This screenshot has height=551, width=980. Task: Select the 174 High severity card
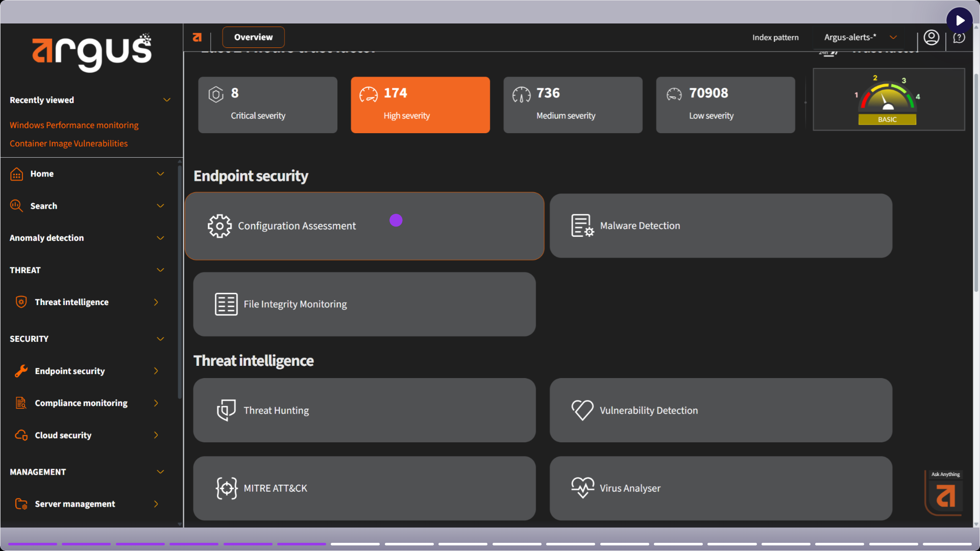pyautogui.click(x=420, y=105)
